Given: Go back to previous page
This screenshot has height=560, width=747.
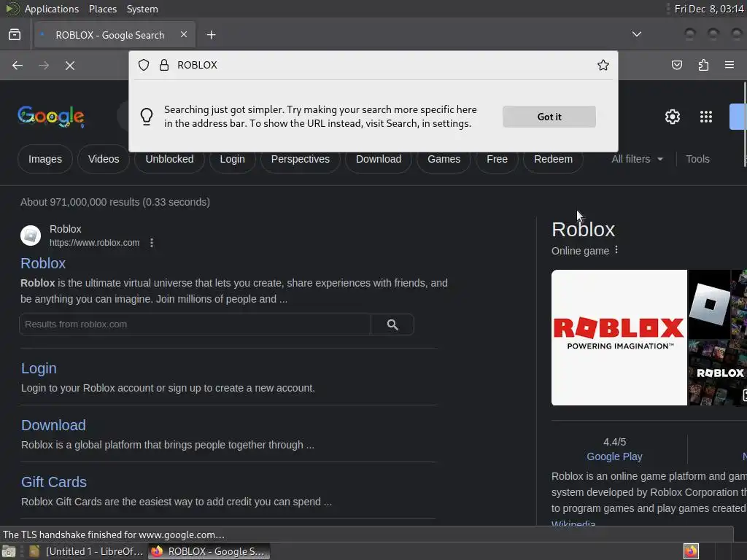Looking at the screenshot, I should click(x=18, y=65).
